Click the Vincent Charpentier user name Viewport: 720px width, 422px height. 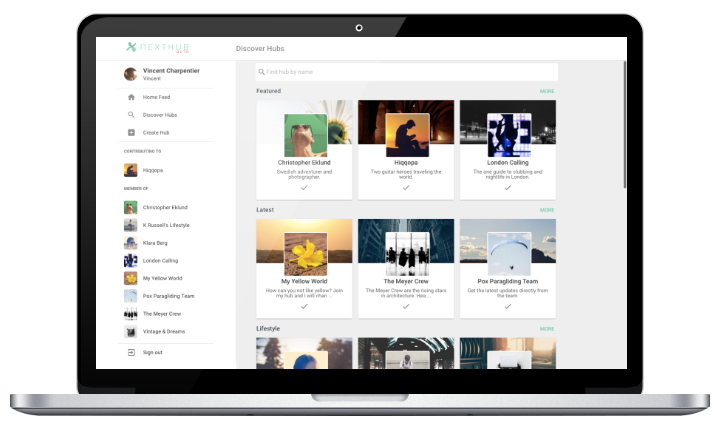[171, 71]
